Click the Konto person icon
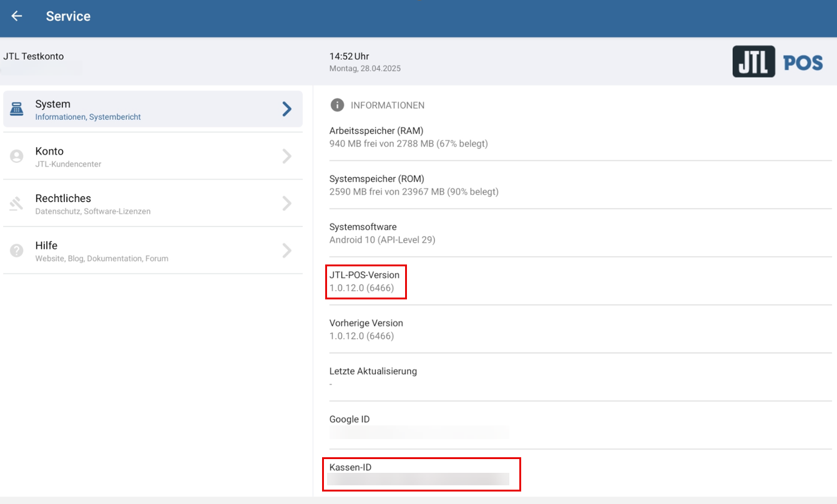The image size is (837, 504). tap(17, 157)
